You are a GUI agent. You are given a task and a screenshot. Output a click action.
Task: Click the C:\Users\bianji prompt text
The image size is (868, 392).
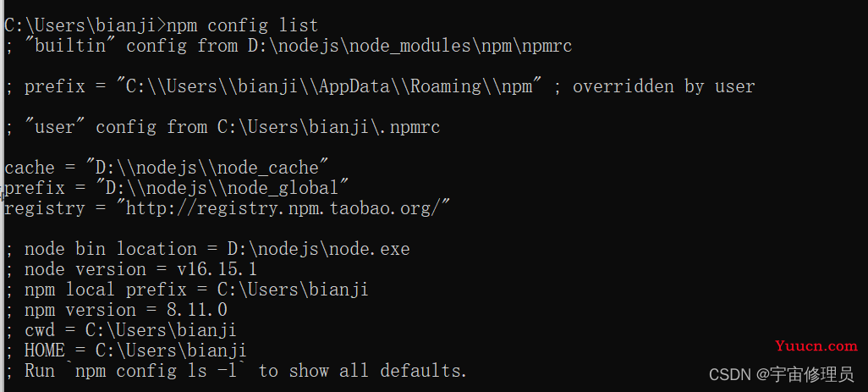click(81, 25)
